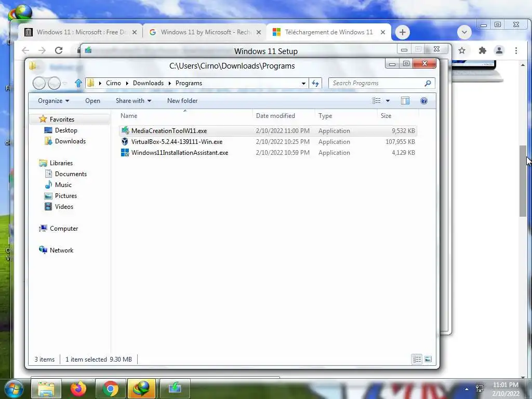Switch to Windows 11 Setup taskbar item
Image resolution: width=532 pixels, height=399 pixels.
coord(175,389)
